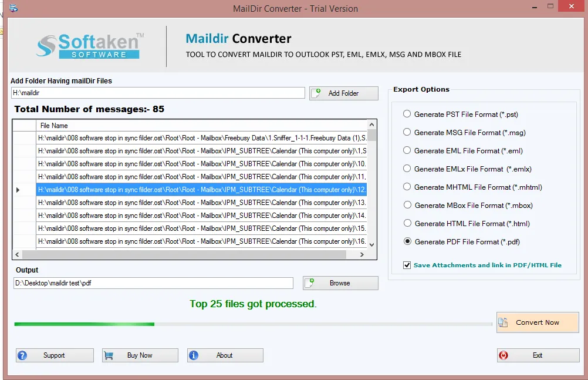Select the Calendar row ending with \1,S

click(201, 151)
